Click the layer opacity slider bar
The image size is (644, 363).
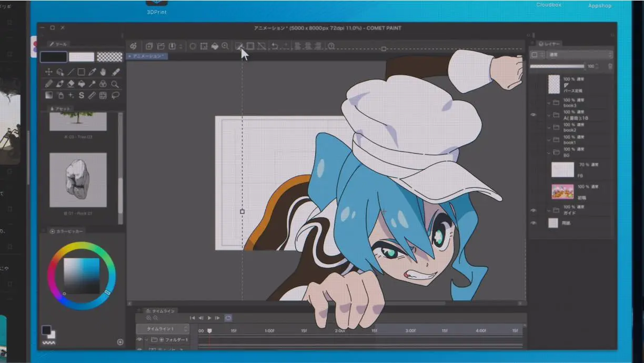point(557,66)
